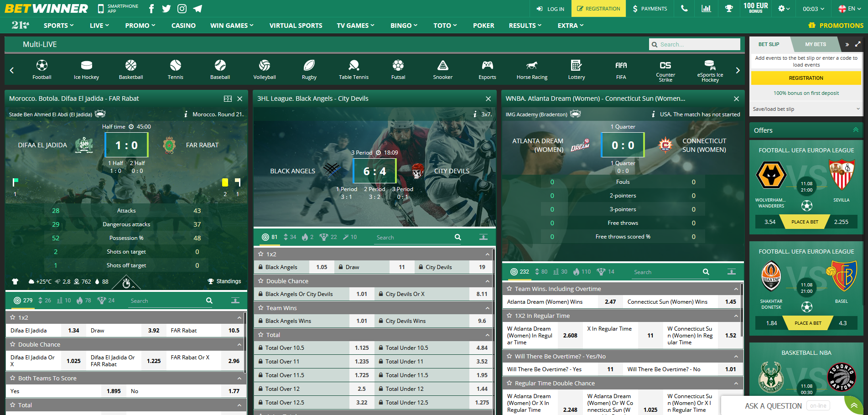Open VIRTUAL SPORTS from main menu
This screenshot has height=415, width=868.
click(x=296, y=26)
